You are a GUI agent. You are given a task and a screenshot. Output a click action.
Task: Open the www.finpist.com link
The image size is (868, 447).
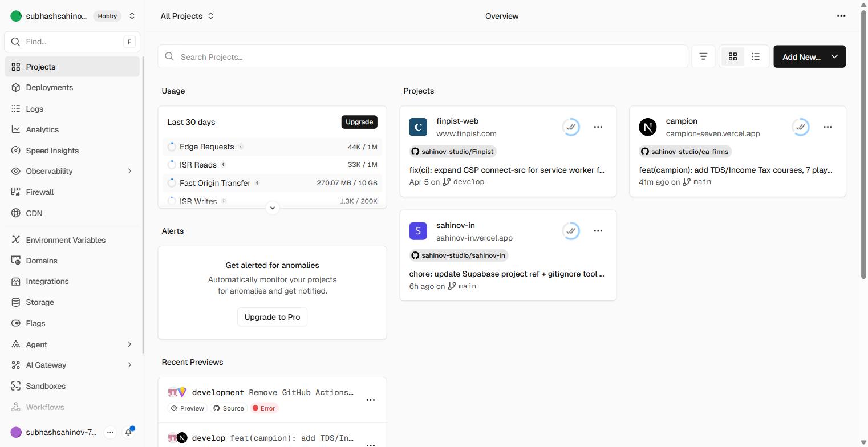pyautogui.click(x=467, y=133)
